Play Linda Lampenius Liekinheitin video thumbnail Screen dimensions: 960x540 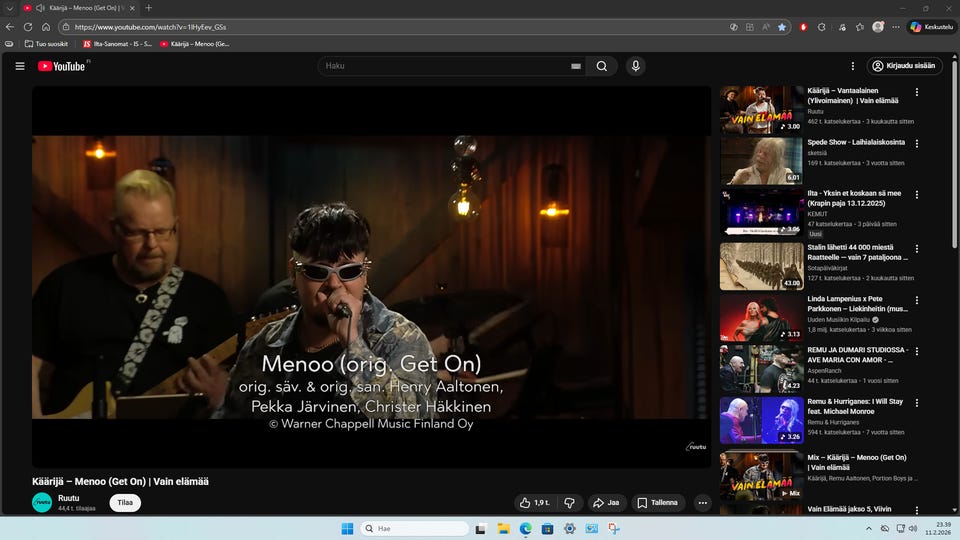[x=761, y=317]
